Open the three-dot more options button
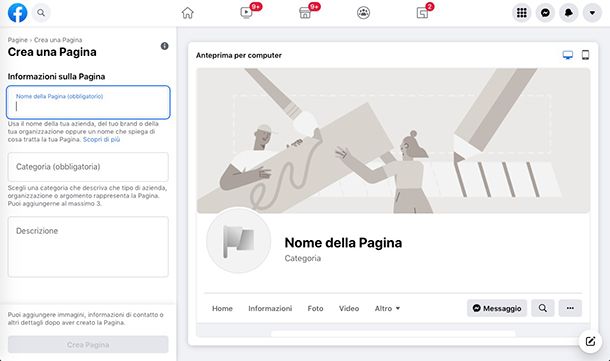610x361 pixels. pyautogui.click(x=570, y=308)
